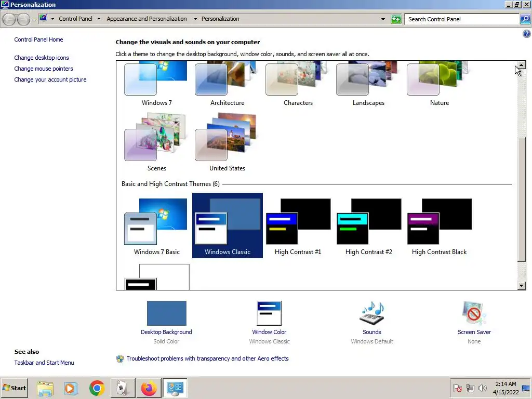Image resolution: width=532 pixels, height=399 pixels.
Task: Launch Firefox from taskbar
Action: (x=149, y=388)
